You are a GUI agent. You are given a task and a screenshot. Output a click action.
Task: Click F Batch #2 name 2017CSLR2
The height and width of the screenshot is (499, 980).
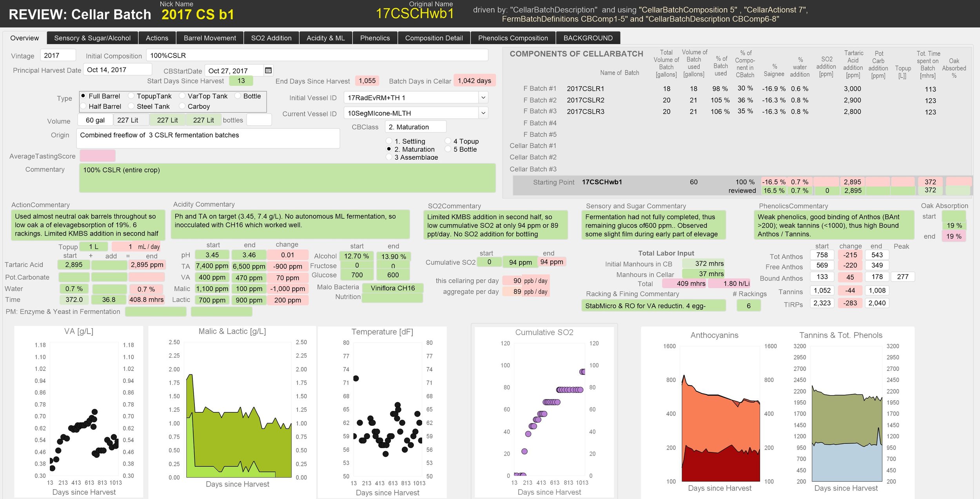(585, 100)
